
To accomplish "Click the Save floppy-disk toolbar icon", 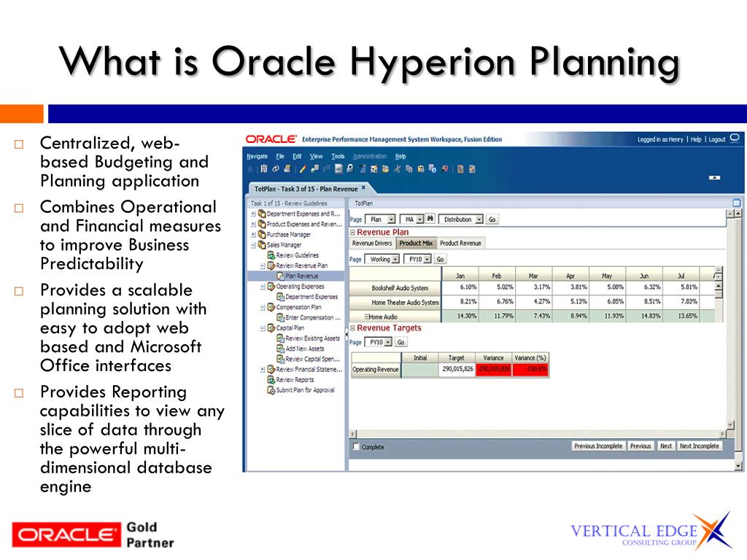I will (263, 169).
